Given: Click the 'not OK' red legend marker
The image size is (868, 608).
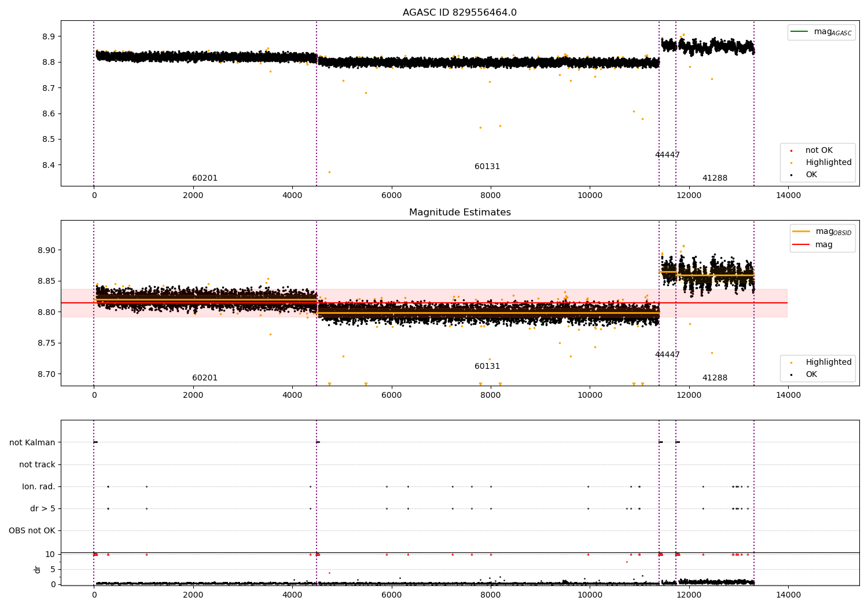Looking at the screenshot, I should (x=791, y=151).
